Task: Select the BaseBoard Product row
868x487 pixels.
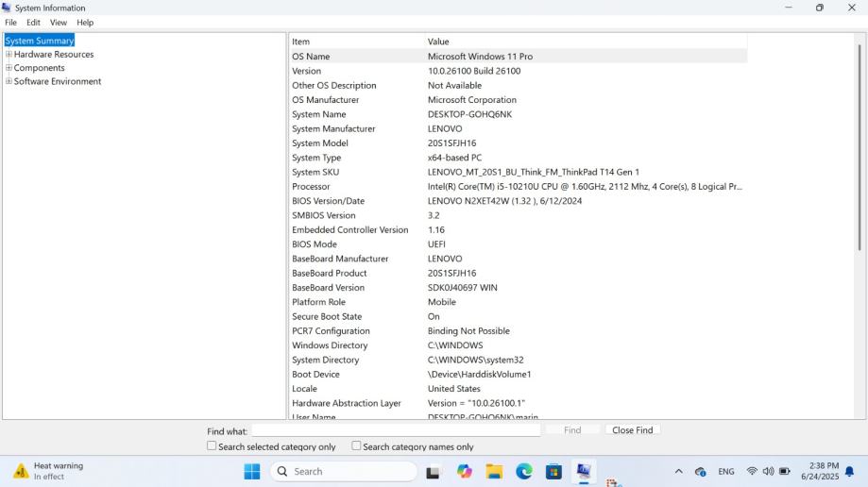Action: [x=519, y=273]
